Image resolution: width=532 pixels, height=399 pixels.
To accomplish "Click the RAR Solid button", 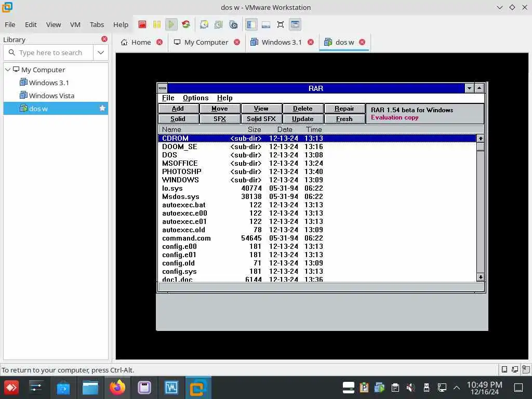I will coord(178,119).
